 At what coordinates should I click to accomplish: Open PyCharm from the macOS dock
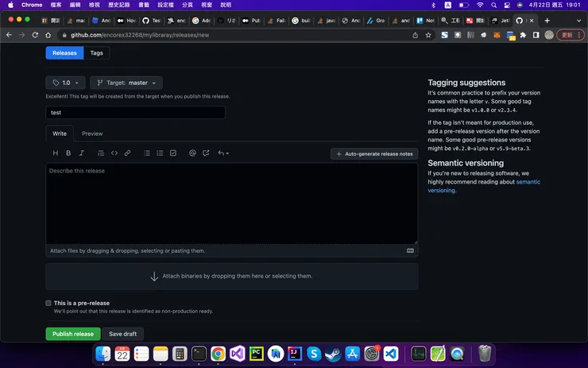click(x=257, y=354)
